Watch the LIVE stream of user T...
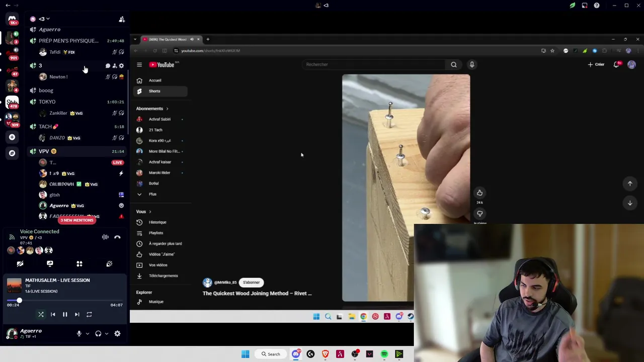This screenshot has height=362, width=644. (x=117, y=162)
